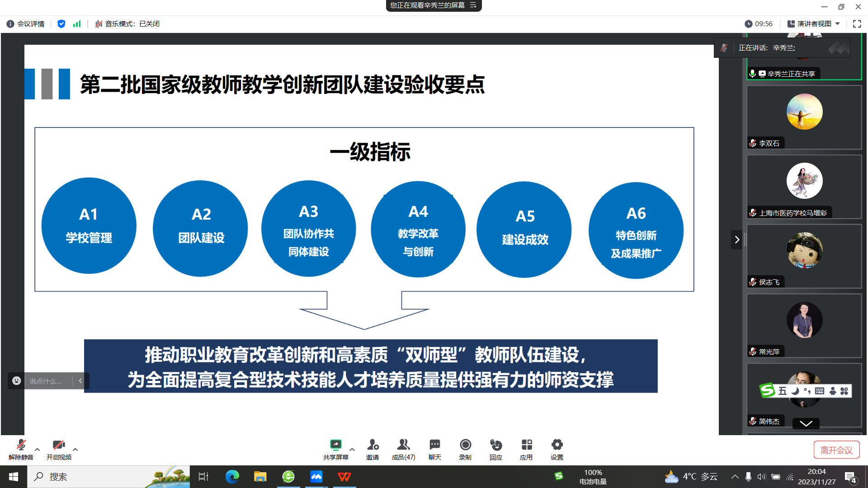Toggle full screen mode
The height and width of the screenshot is (488, 868).
pyautogui.click(x=857, y=24)
